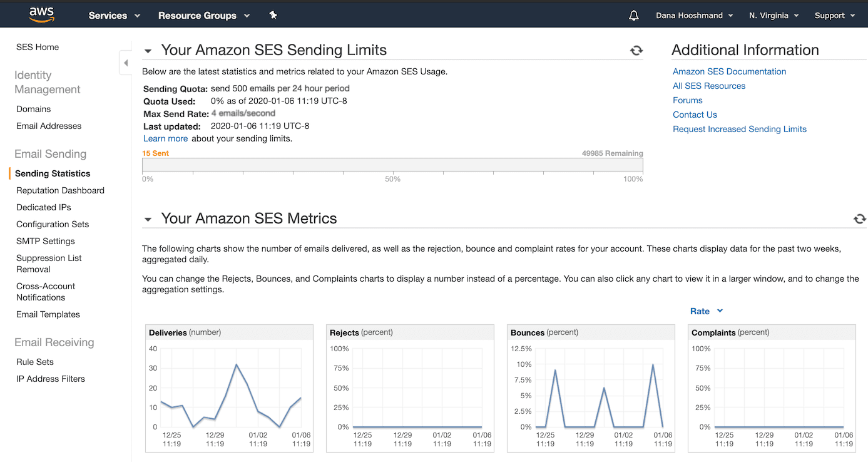Open Configuration Sets
Image resolution: width=868 pixels, height=462 pixels.
[53, 224]
